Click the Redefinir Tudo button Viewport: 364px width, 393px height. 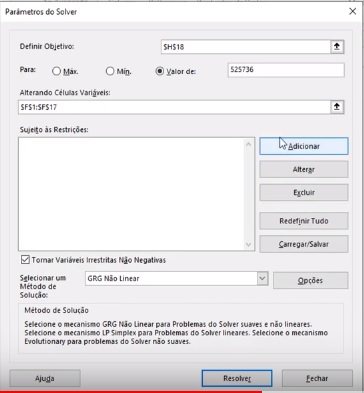(304, 221)
